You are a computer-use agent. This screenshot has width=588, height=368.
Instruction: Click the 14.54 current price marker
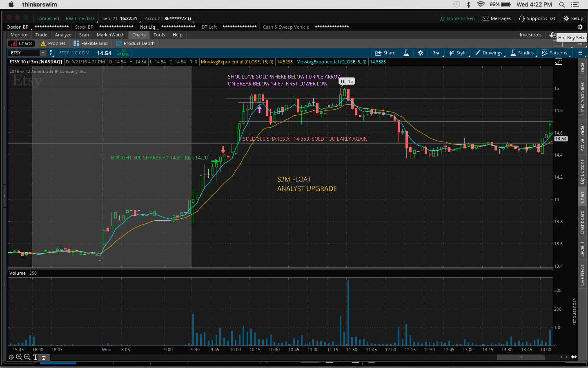click(561, 139)
